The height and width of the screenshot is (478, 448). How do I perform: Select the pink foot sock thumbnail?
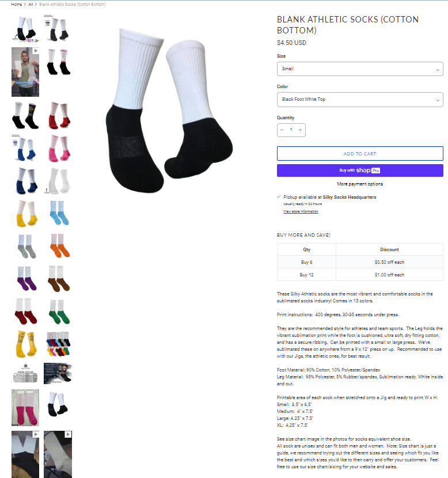click(58, 149)
